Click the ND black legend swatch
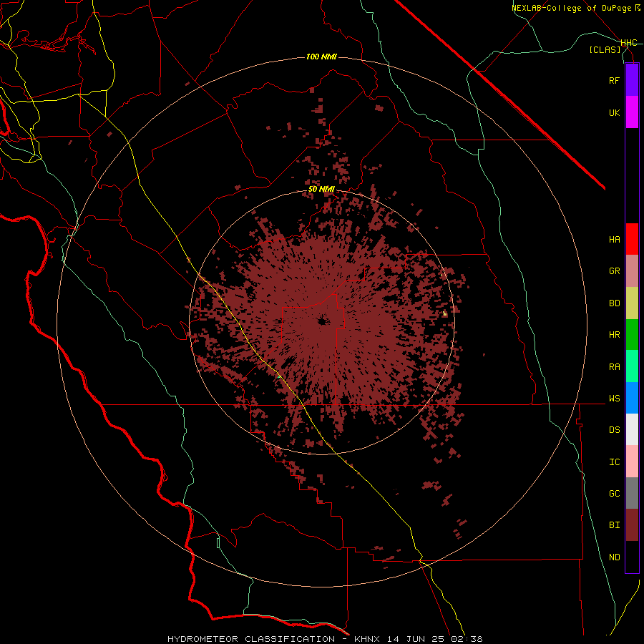 coord(632,557)
